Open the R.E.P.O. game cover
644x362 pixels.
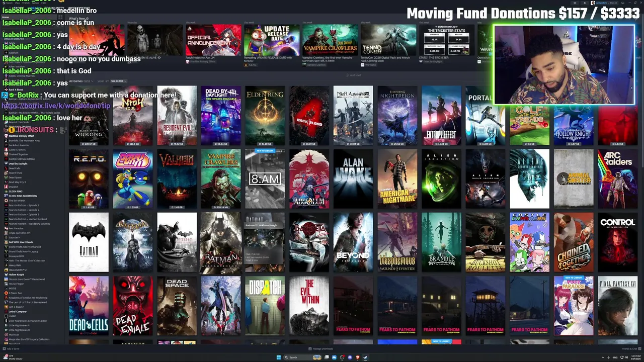click(89, 179)
